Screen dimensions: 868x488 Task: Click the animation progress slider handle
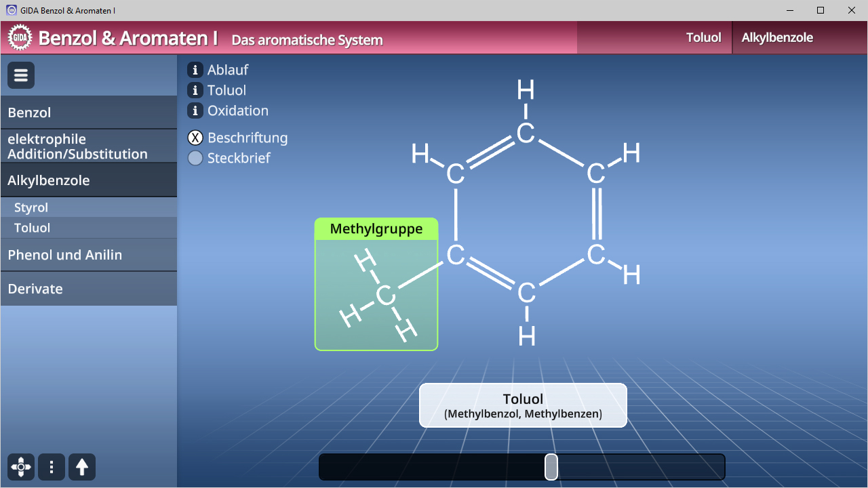click(x=551, y=467)
